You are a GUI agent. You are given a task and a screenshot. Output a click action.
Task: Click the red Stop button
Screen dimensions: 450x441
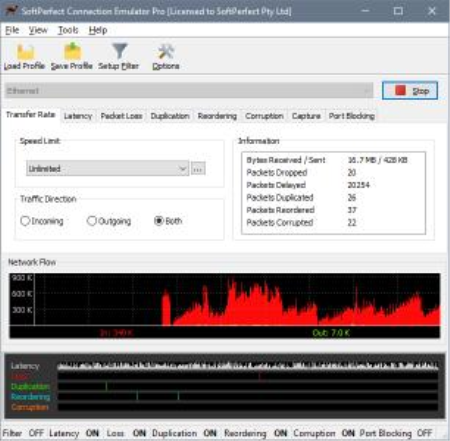[x=410, y=91]
